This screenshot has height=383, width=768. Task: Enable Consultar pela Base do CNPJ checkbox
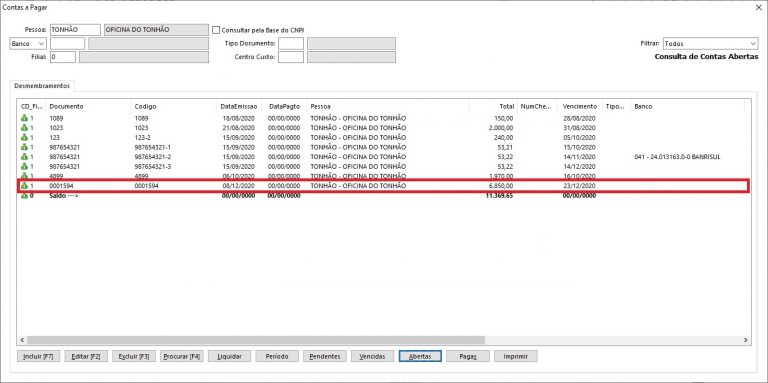(216, 30)
